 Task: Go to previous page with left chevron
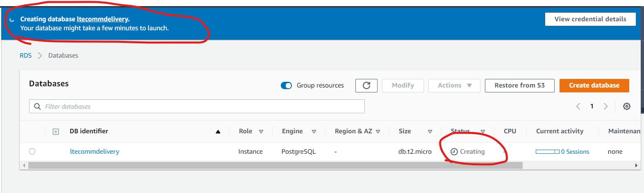coord(578,106)
